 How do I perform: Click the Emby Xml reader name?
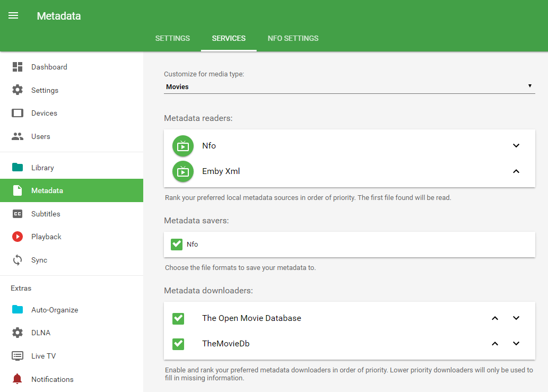(x=221, y=171)
